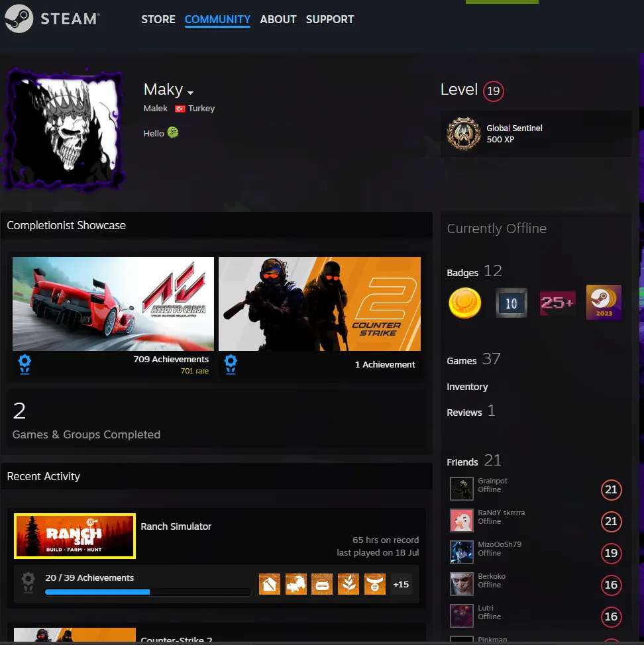Image resolution: width=644 pixels, height=645 pixels.
Task: Open the 10 years of service badge
Action: coord(511,303)
